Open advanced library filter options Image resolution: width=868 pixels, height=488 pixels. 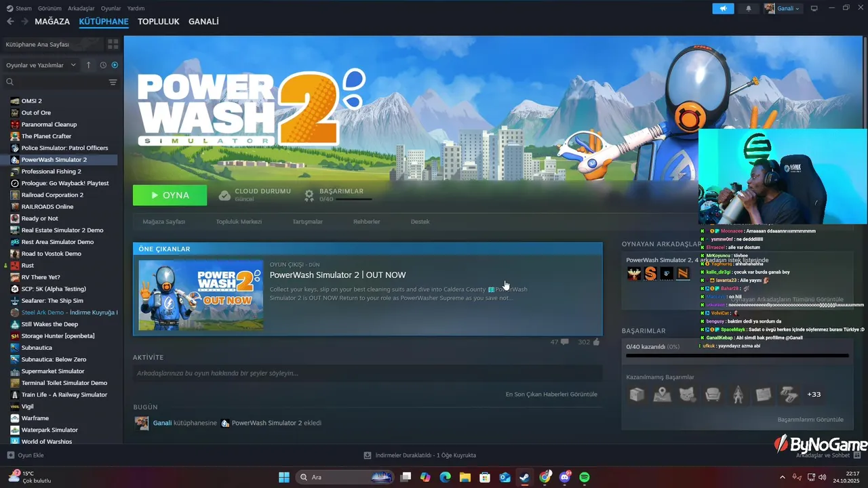(x=113, y=82)
